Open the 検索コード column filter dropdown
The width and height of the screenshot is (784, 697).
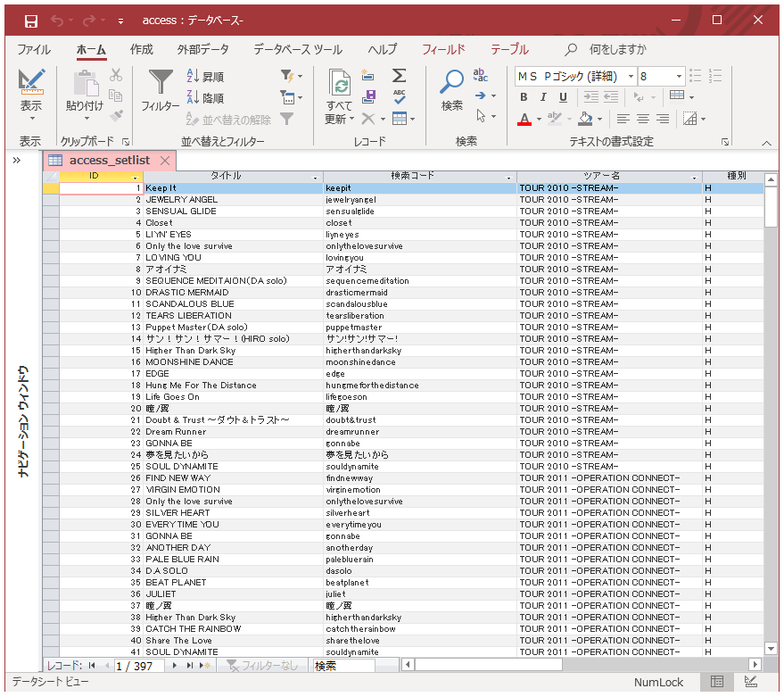point(508,178)
